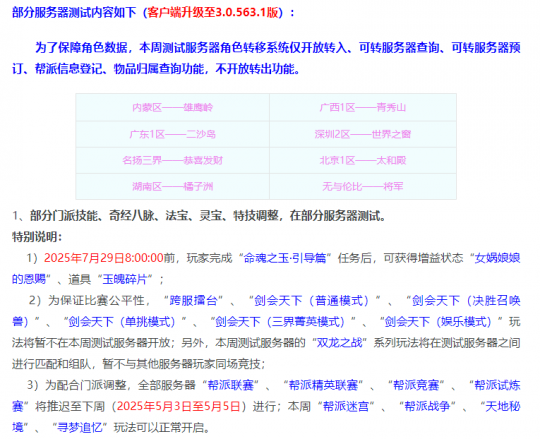Click the 剑会天下（三界菁英模式） link

tap(280, 322)
